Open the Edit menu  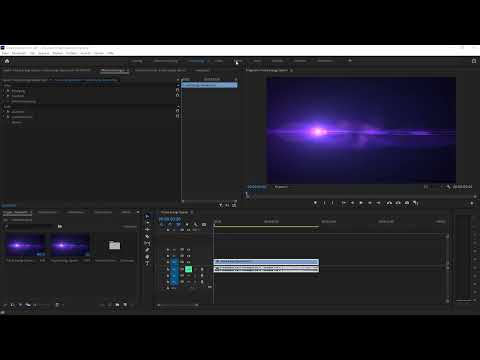click(19, 53)
